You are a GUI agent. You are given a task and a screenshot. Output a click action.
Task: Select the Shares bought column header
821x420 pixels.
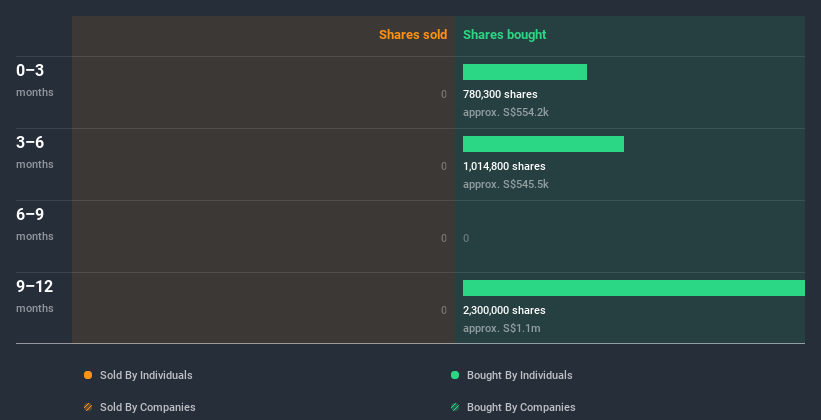click(x=504, y=35)
